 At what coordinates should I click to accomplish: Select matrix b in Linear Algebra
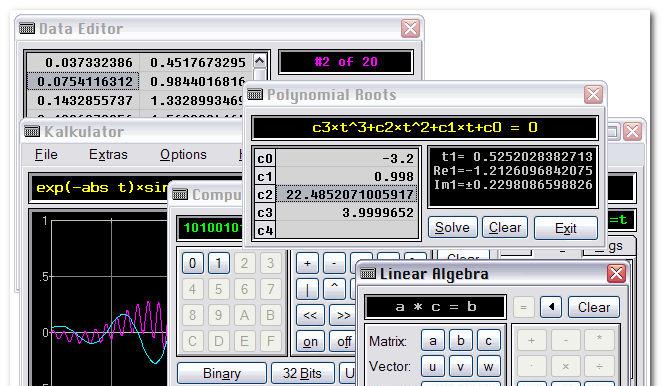point(460,340)
